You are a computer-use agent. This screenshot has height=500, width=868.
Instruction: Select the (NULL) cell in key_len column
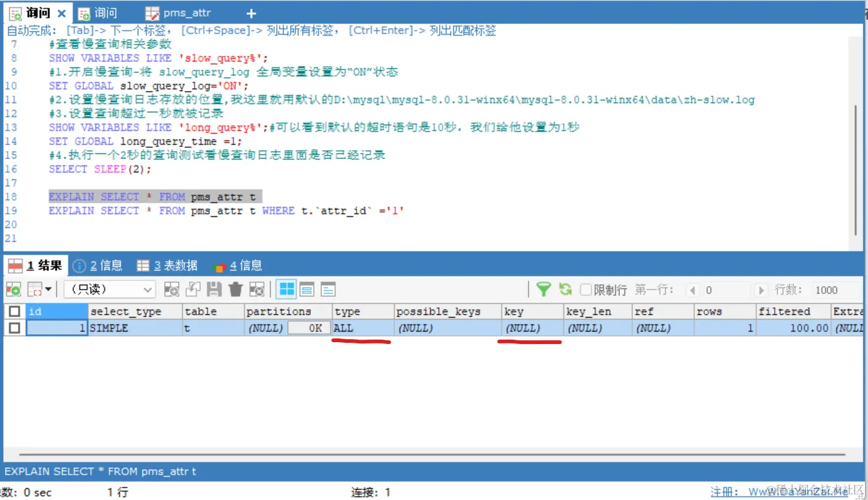tap(597, 328)
